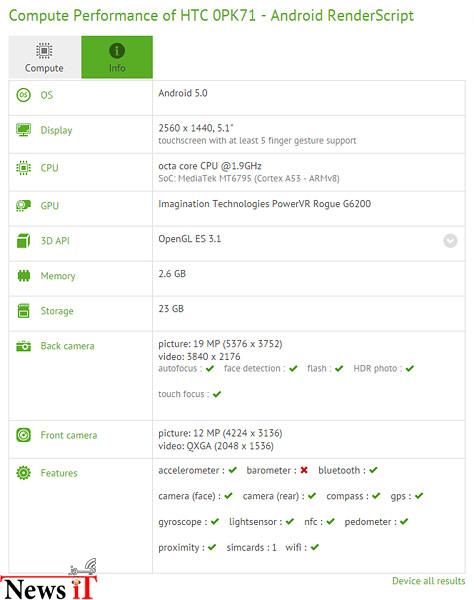Click the autofocus green checkmark

pyautogui.click(x=210, y=368)
